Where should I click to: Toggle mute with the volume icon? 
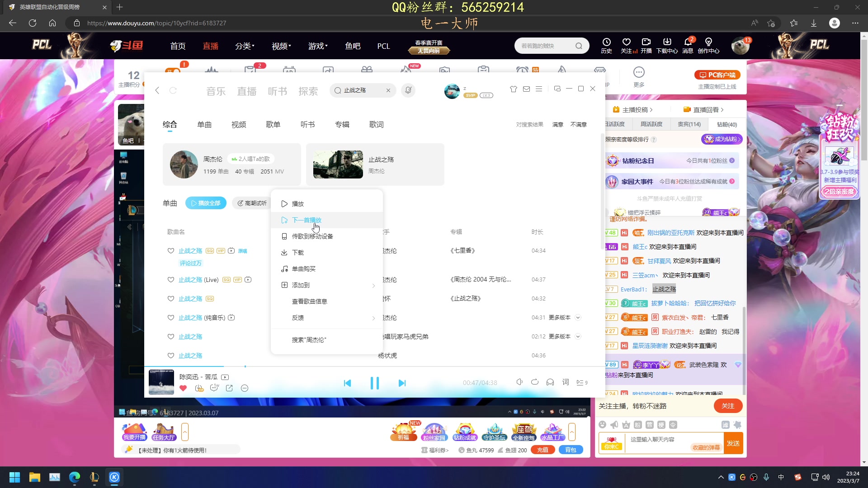[x=519, y=382]
